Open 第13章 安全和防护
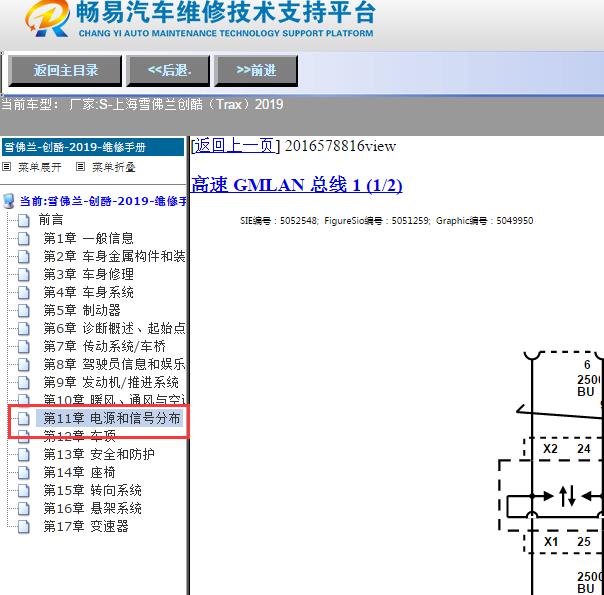The width and height of the screenshot is (604, 595). (99, 454)
